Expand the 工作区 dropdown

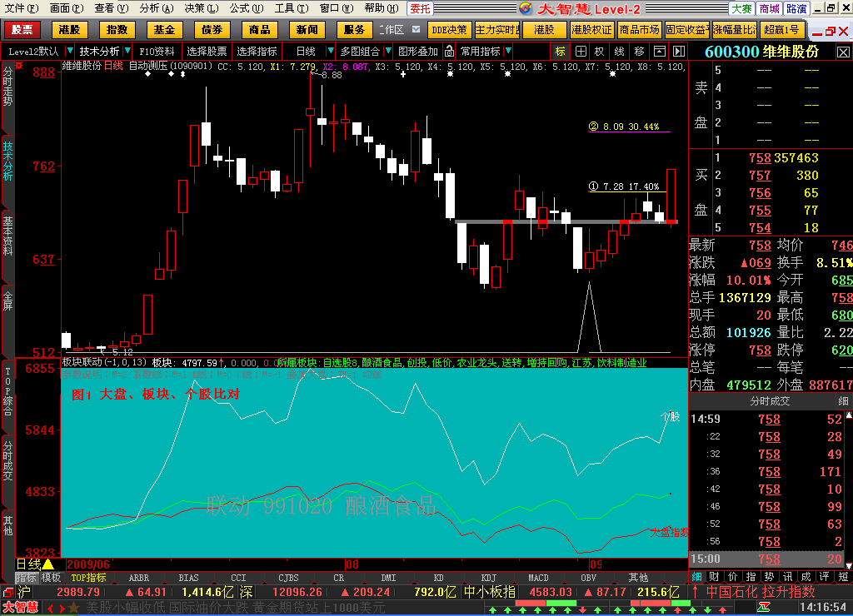[x=417, y=29]
